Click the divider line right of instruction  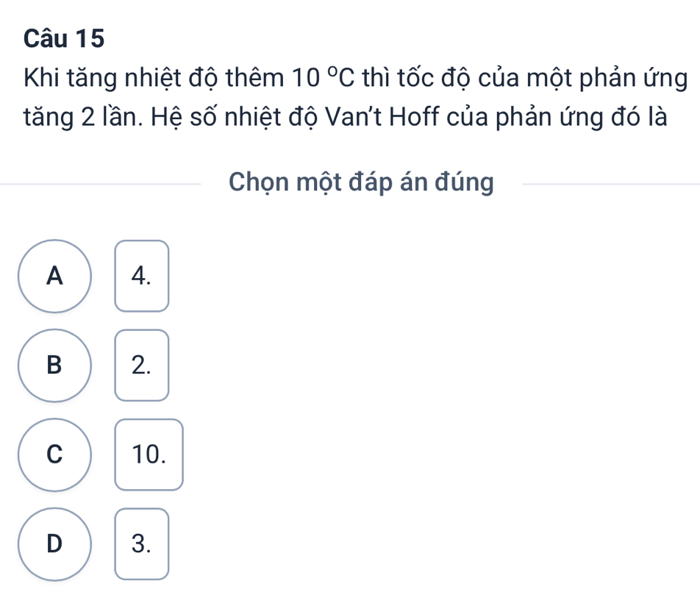pyautogui.click(x=609, y=182)
